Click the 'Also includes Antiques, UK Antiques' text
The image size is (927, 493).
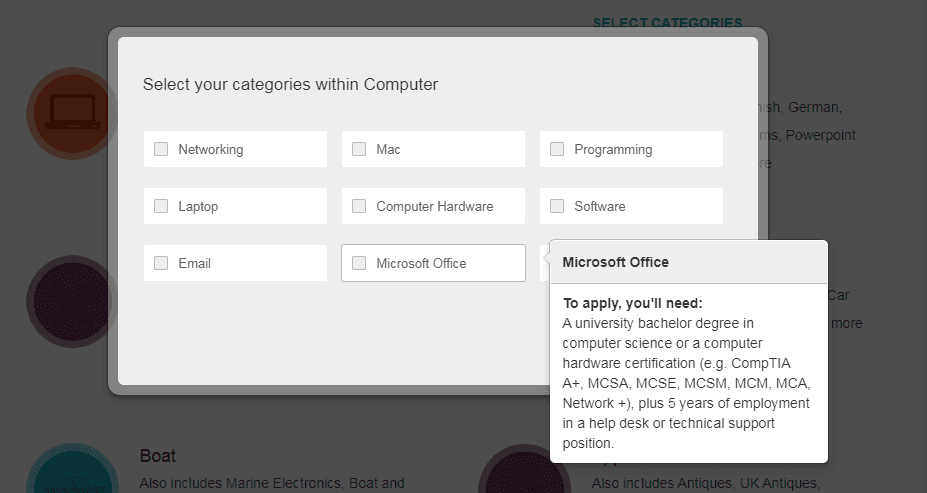click(705, 483)
